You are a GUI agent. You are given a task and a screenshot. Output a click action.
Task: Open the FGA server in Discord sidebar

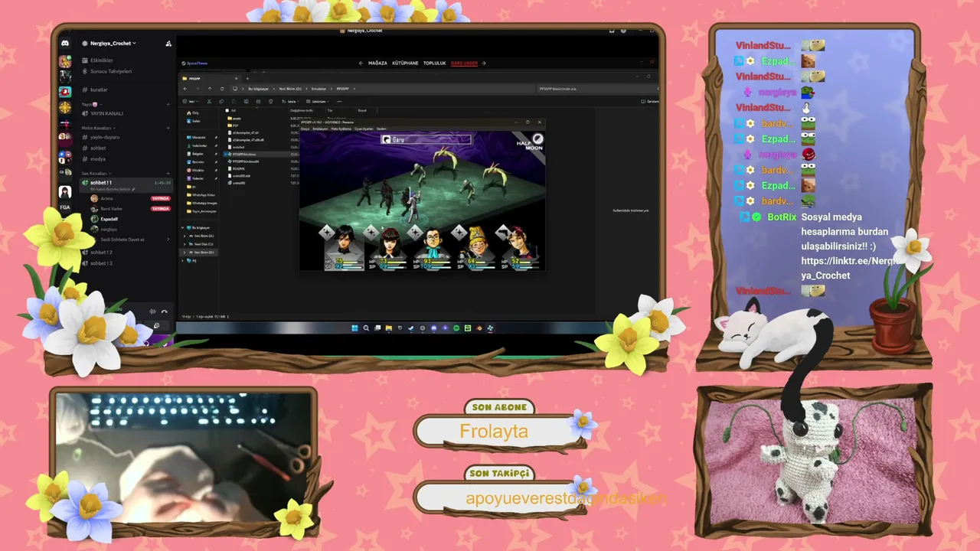(x=65, y=207)
